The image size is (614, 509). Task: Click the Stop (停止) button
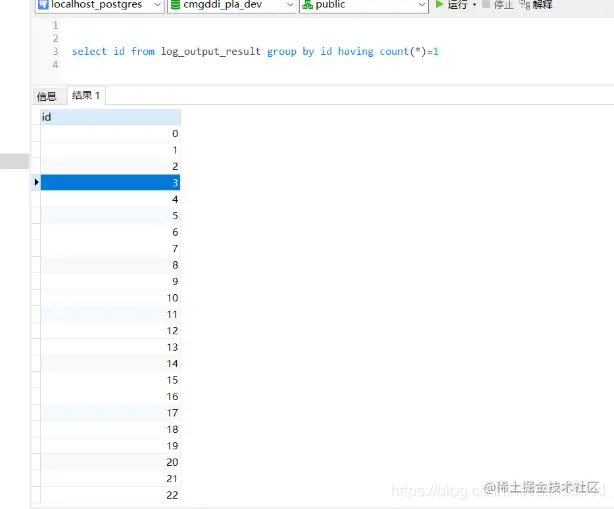pyautogui.click(x=498, y=5)
